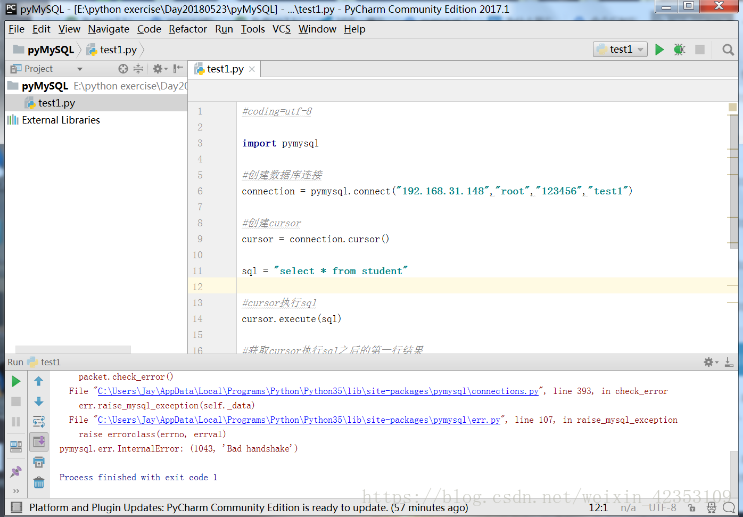Open the Navigate menu
The width and height of the screenshot is (743, 517).
109,29
